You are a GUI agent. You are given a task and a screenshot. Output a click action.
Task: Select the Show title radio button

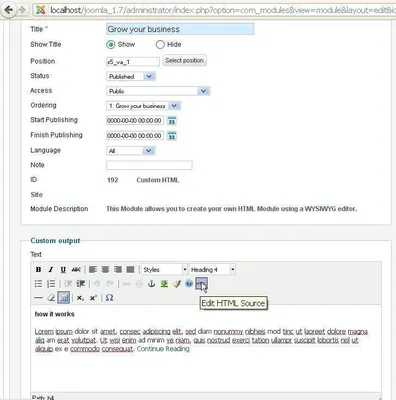pyautogui.click(x=111, y=44)
